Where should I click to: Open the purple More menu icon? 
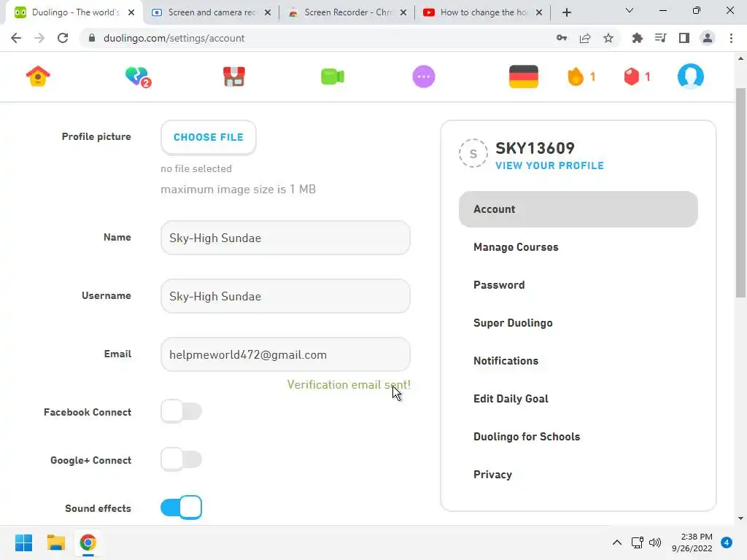coord(424,76)
